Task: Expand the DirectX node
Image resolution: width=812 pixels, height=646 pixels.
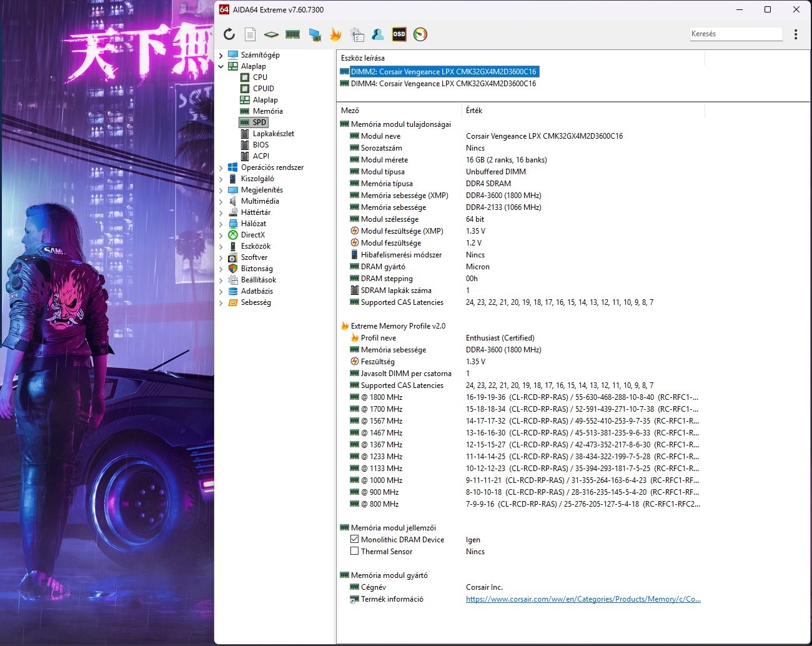Action: [x=220, y=235]
